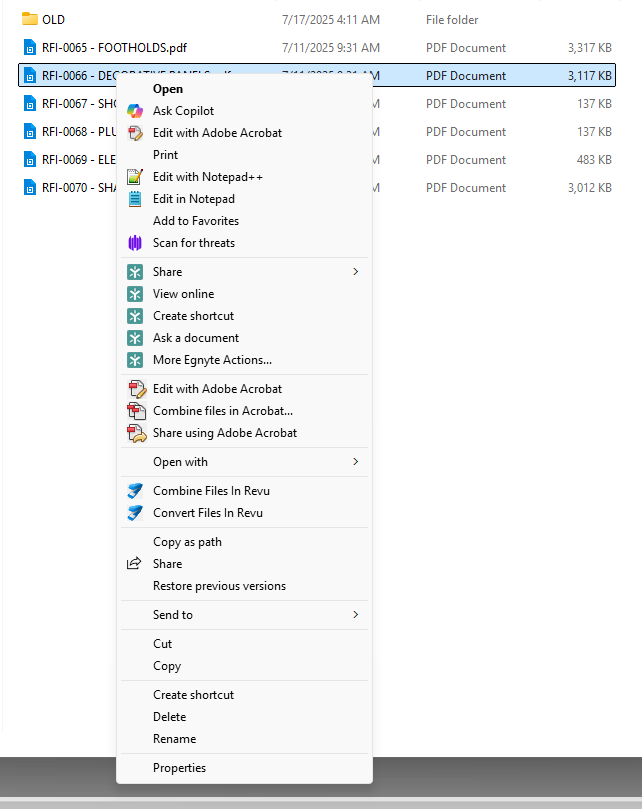This screenshot has height=809, width=642.
Task: Click the first Edit with Adobe Acrobat icon
Action: (135, 133)
